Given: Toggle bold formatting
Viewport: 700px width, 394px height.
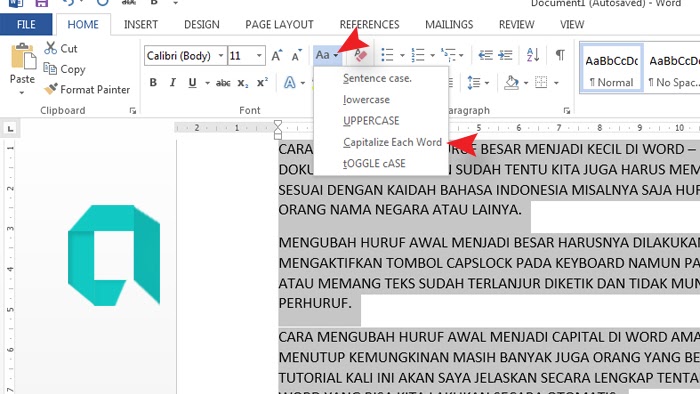Looking at the screenshot, I should [x=153, y=83].
